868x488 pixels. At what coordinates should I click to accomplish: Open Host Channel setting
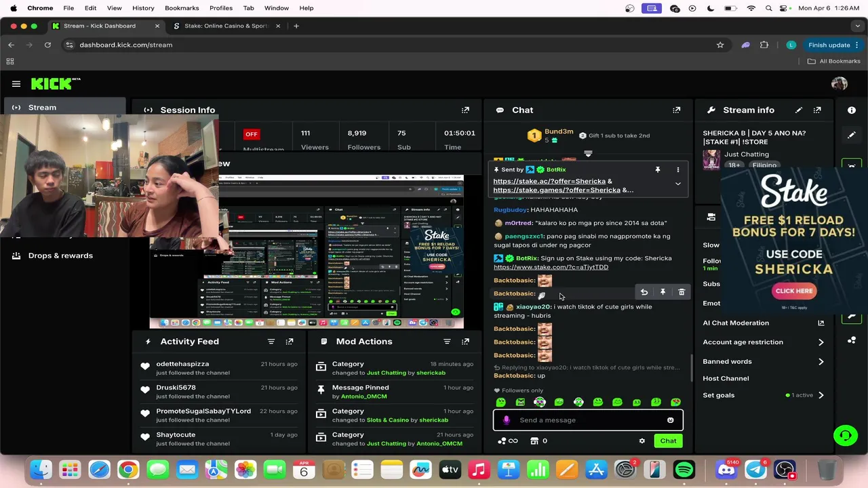tap(726, 379)
